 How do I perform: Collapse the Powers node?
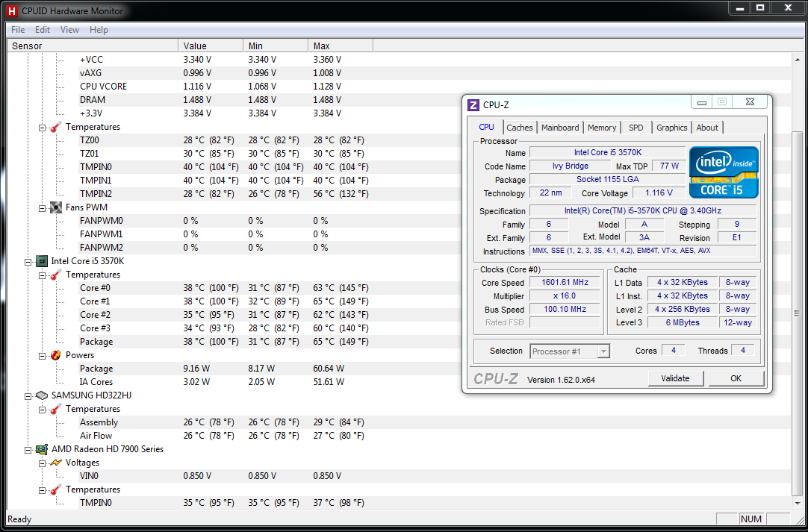tap(43, 355)
